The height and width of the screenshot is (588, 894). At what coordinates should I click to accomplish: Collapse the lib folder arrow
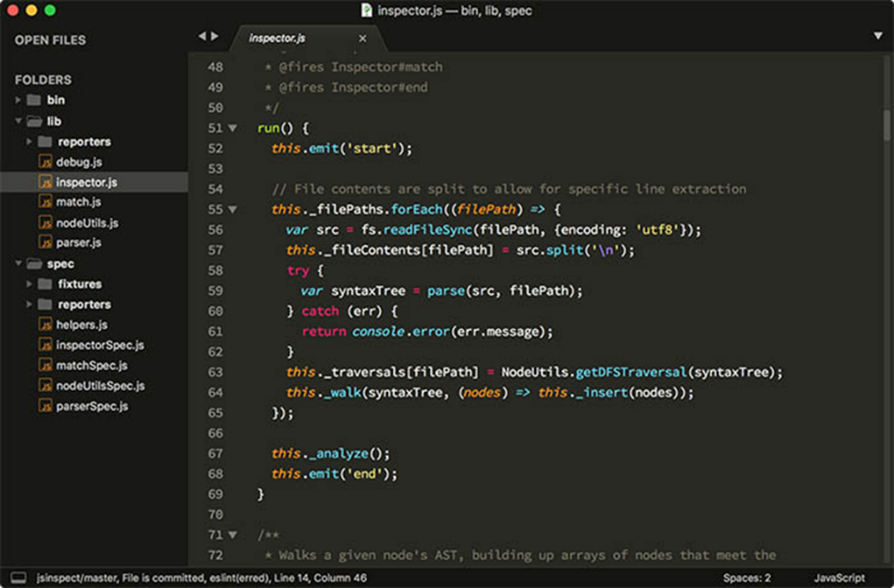tap(18, 121)
